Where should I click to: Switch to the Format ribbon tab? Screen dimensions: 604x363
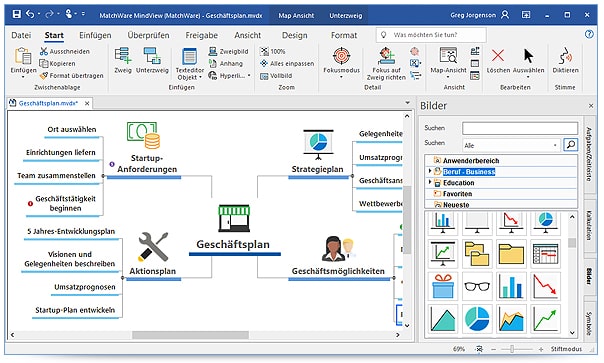coord(344,35)
